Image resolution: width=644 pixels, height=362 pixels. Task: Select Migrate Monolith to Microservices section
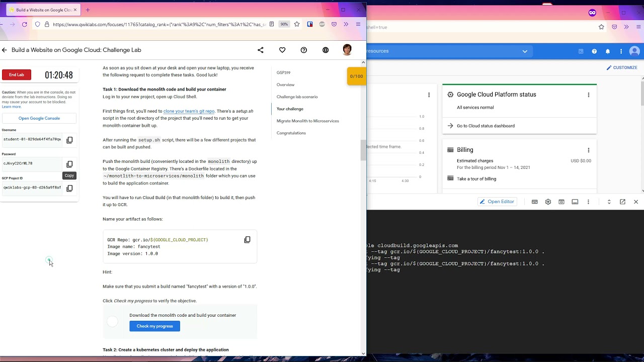point(307,121)
